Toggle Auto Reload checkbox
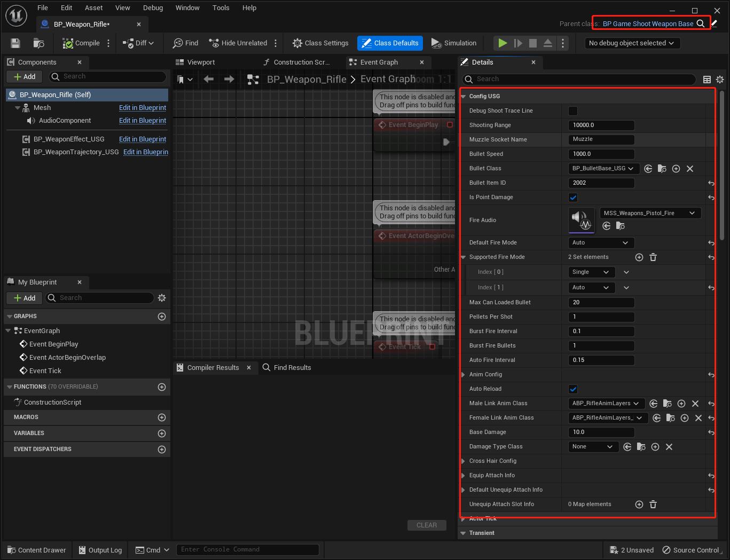The image size is (730, 560). (x=573, y=389)
